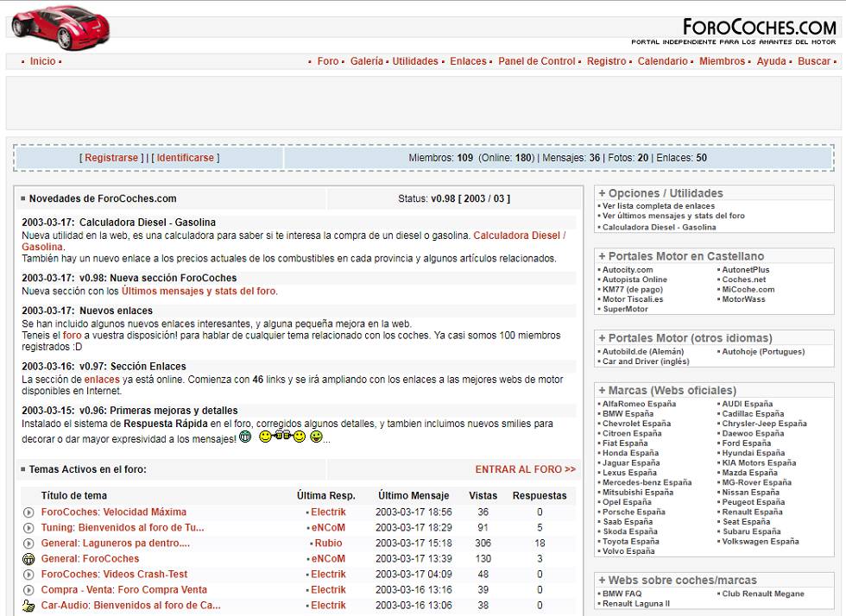Click the winking smiley emoticon in the news post
Image resolution: width=846 pixels, height=616 pixels.
298,437
